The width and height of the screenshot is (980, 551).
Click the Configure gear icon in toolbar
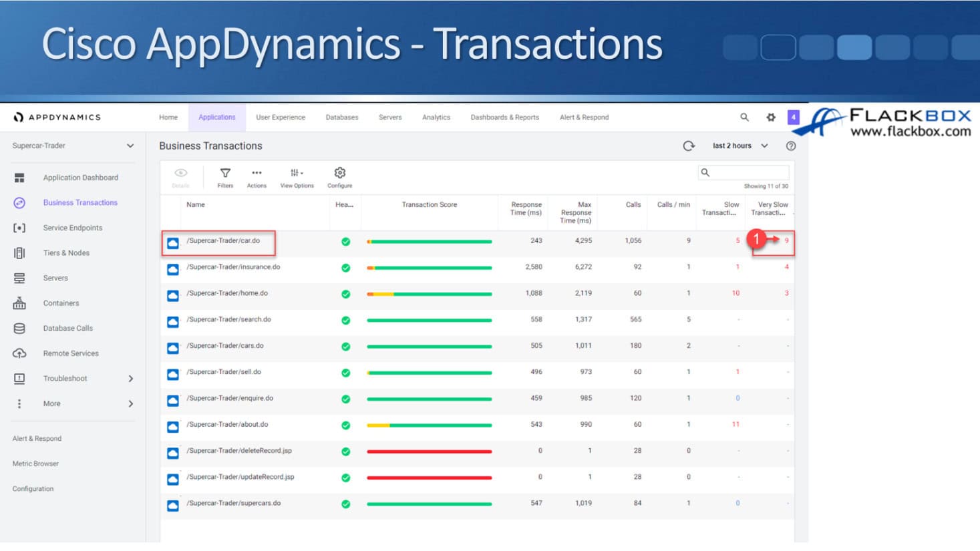click(x=339, y=174)
